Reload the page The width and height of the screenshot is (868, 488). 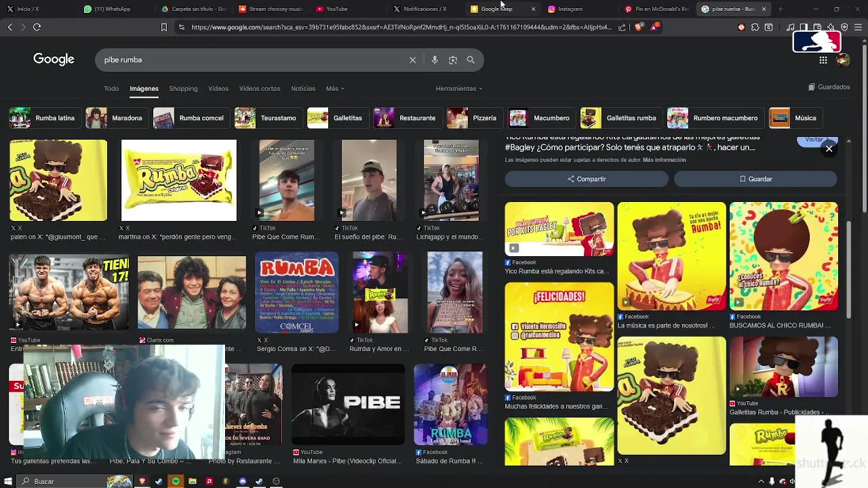pyautogui.click(x=37, y=27)
